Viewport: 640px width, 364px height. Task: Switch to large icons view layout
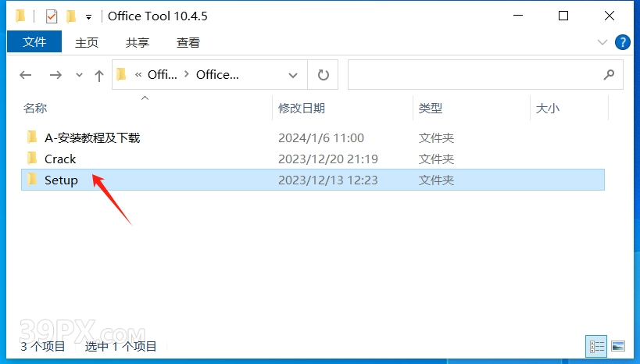coord(618,347)
